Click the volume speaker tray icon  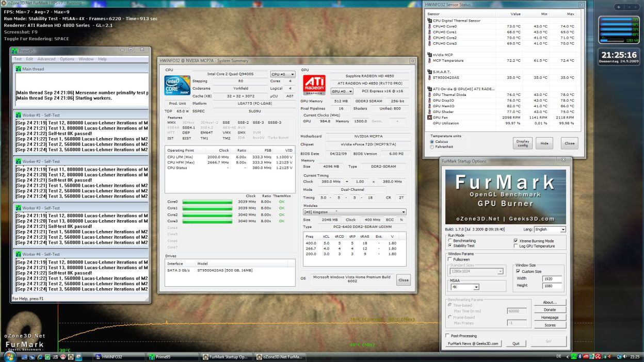click(625, 357)
